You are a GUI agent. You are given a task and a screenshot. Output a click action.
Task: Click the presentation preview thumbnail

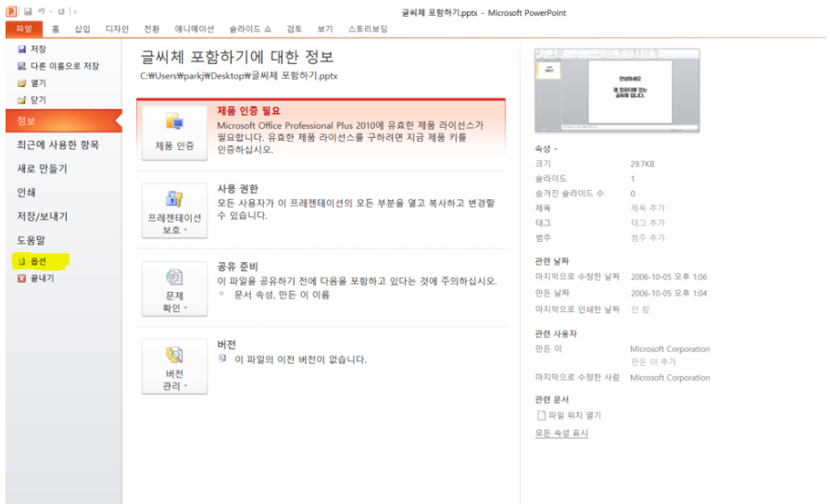(x=617, y=90)
